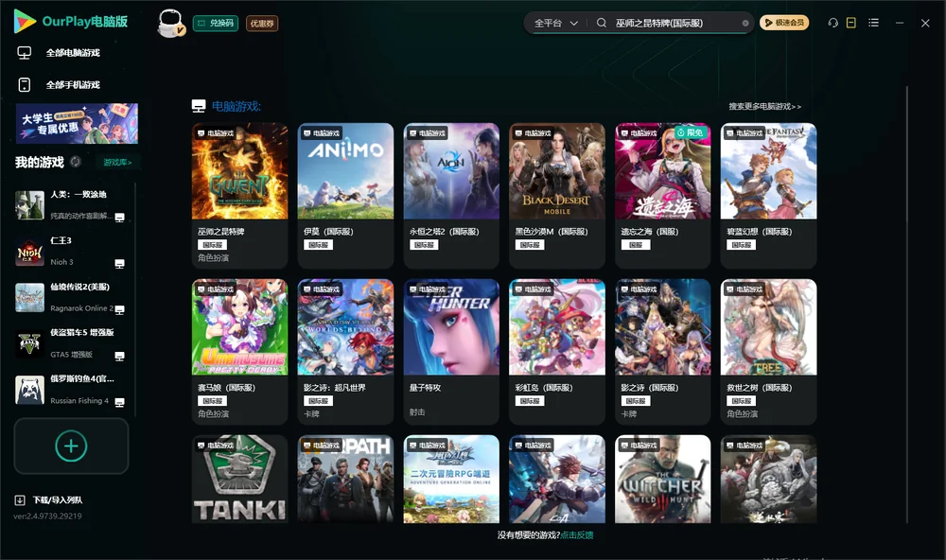946x560 pixels.
Task: Open the Animo 伊莫 (国际服) card
Action: click(x=345, y=196)
